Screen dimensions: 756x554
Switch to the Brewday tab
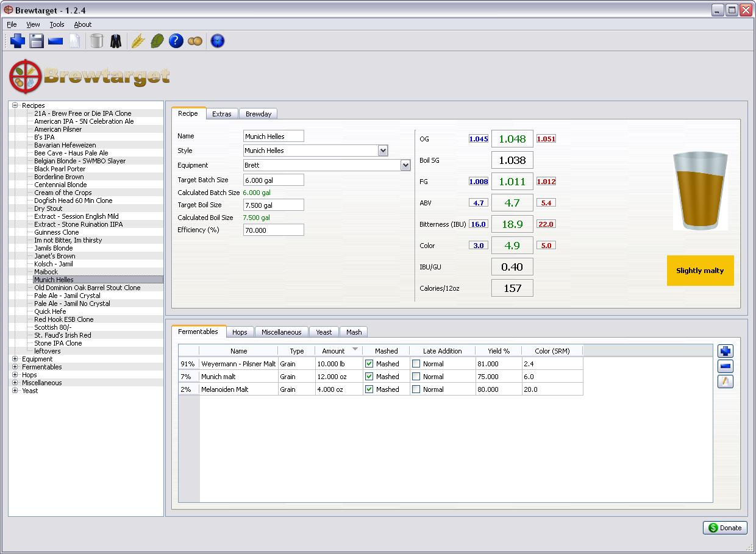(x=259, y=113)
